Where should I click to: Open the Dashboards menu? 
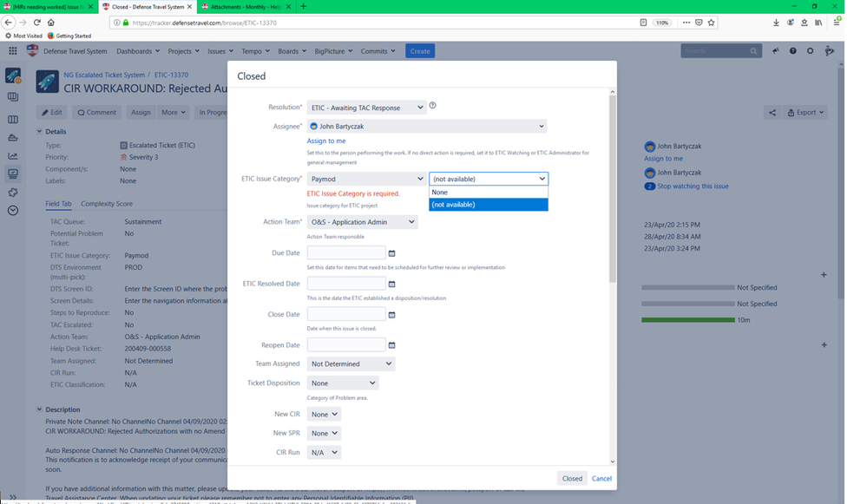(x=138, y=51)
